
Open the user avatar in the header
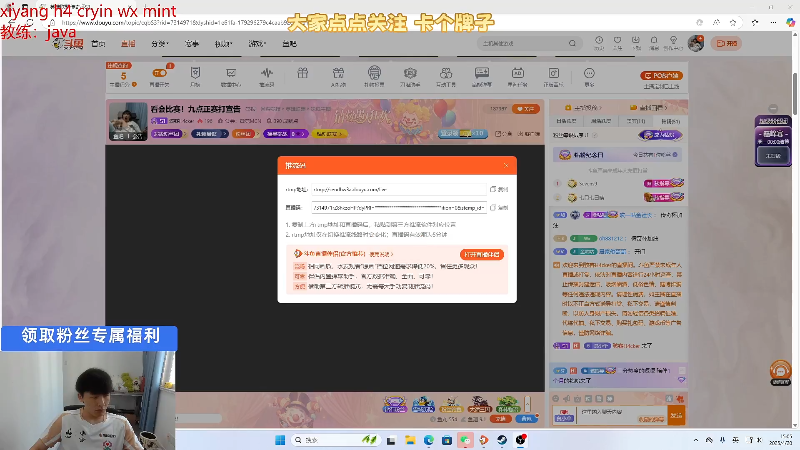click(695, 43)
